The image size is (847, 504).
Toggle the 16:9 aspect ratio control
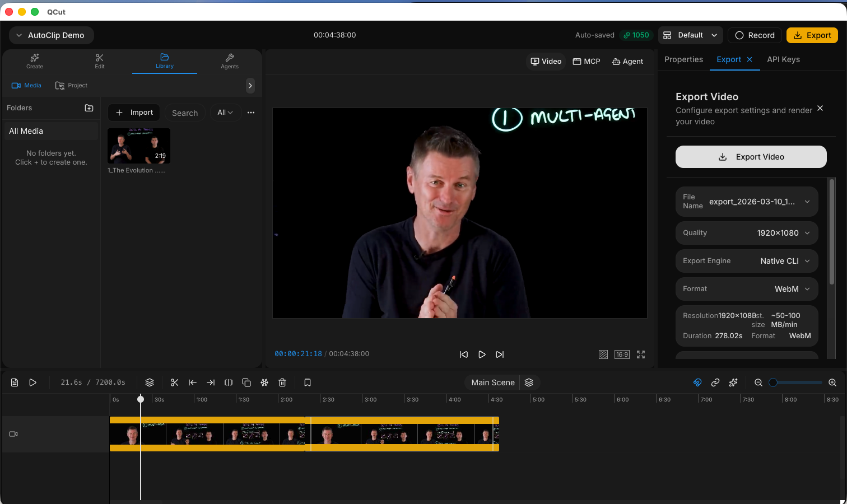pos(622,354)
